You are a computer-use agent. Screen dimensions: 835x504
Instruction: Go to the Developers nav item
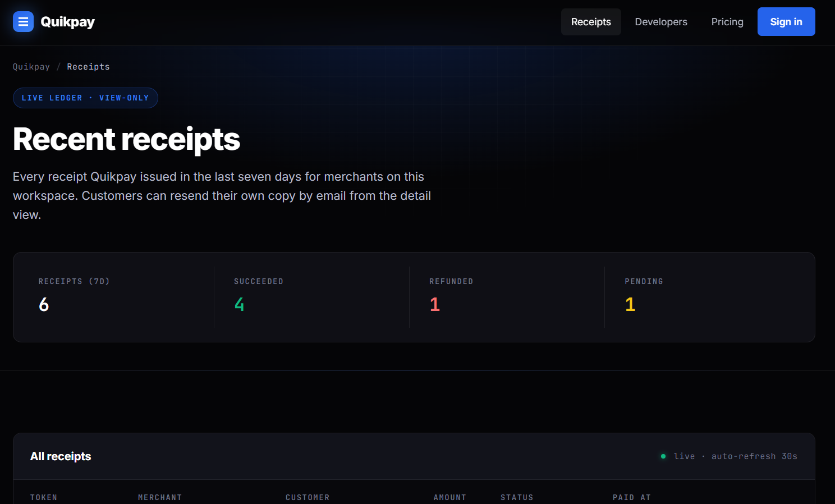click(x=661, y=22)
